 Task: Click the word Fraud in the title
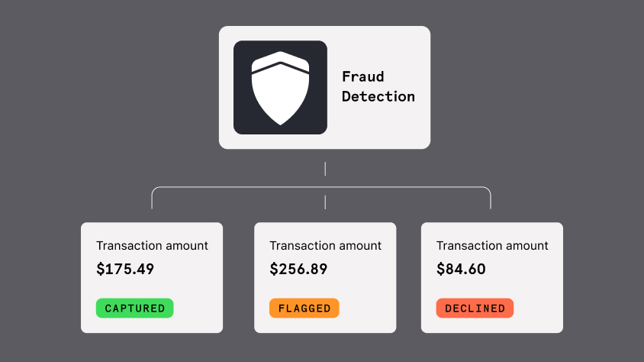pos(363,76)
